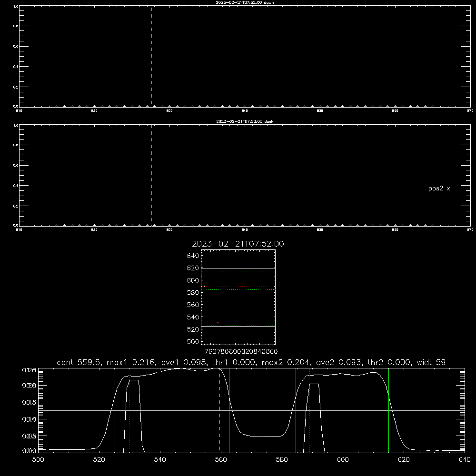Click x-axis label '620' on bottom plot
476x476 pixels.
point(404,460)
